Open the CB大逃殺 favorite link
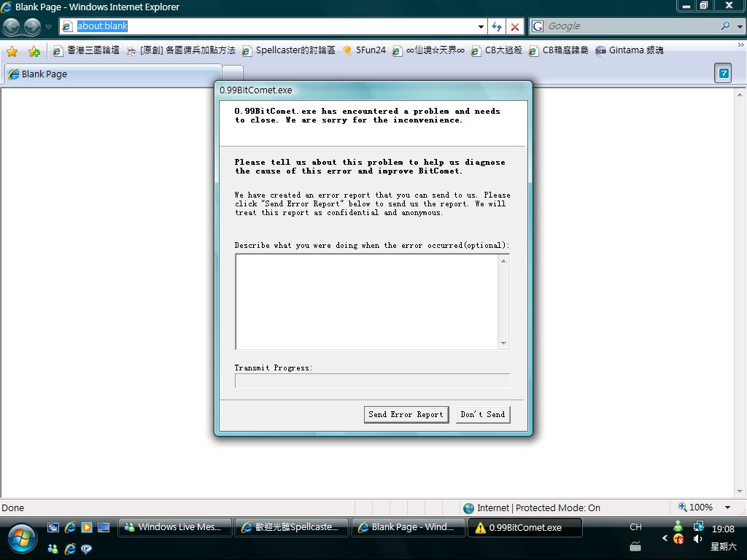The image size is (747, 560). 496,50
